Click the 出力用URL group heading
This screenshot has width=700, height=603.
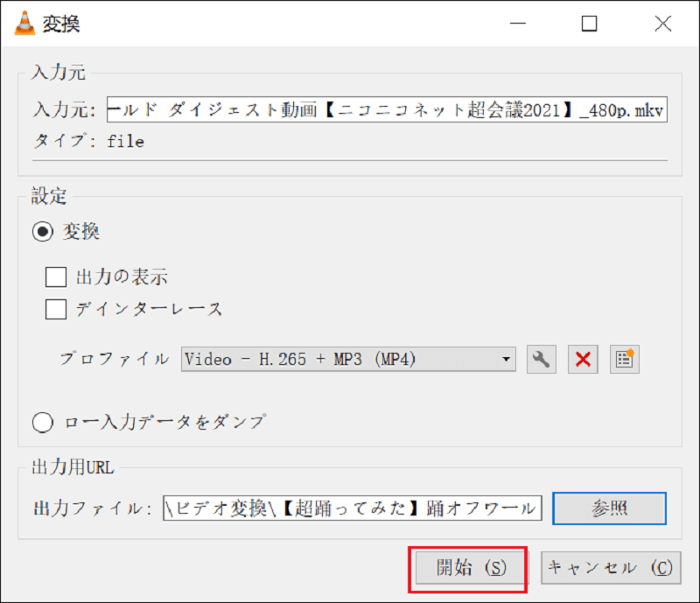(x=73, y=467)
